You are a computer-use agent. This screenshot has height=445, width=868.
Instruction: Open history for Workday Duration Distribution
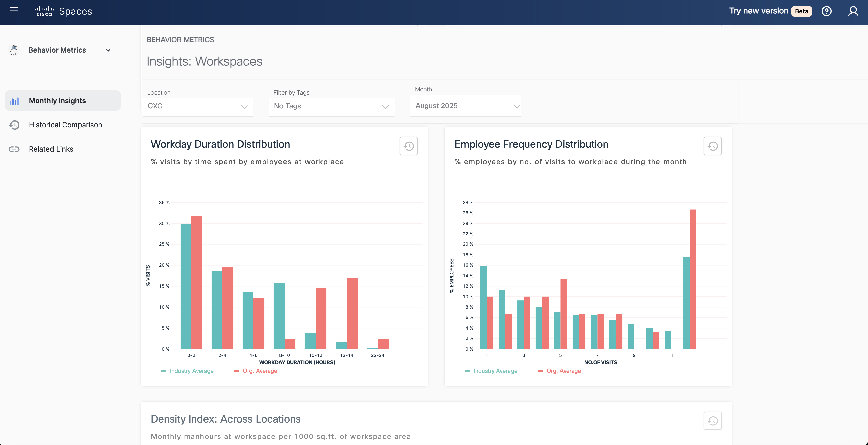(409, 146)
